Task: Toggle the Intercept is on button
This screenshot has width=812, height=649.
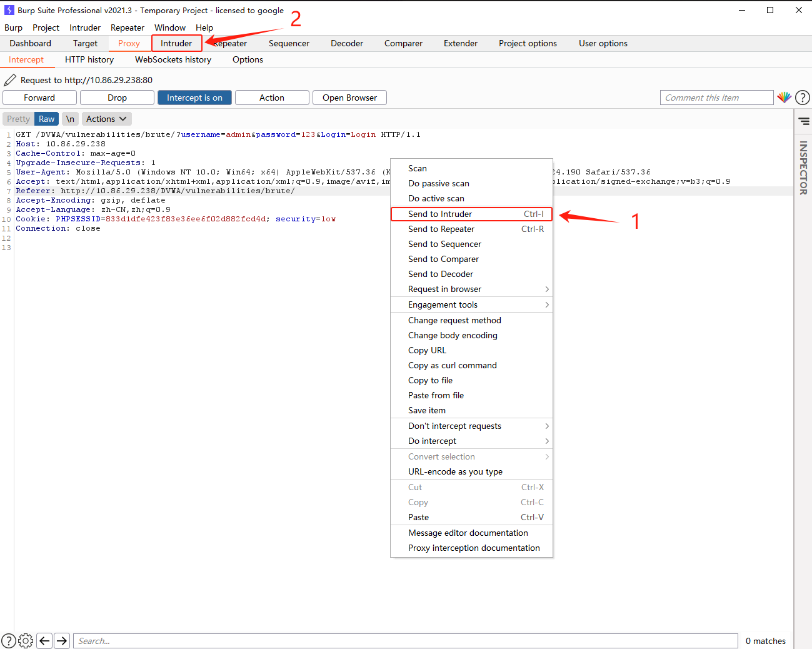Action: click(194, 98)
